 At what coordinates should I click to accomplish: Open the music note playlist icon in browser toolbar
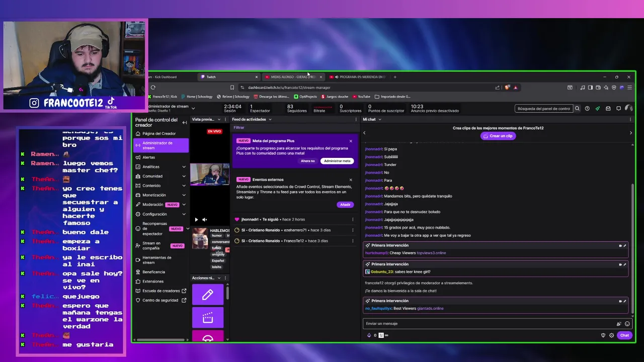click(x=582, y=87)
